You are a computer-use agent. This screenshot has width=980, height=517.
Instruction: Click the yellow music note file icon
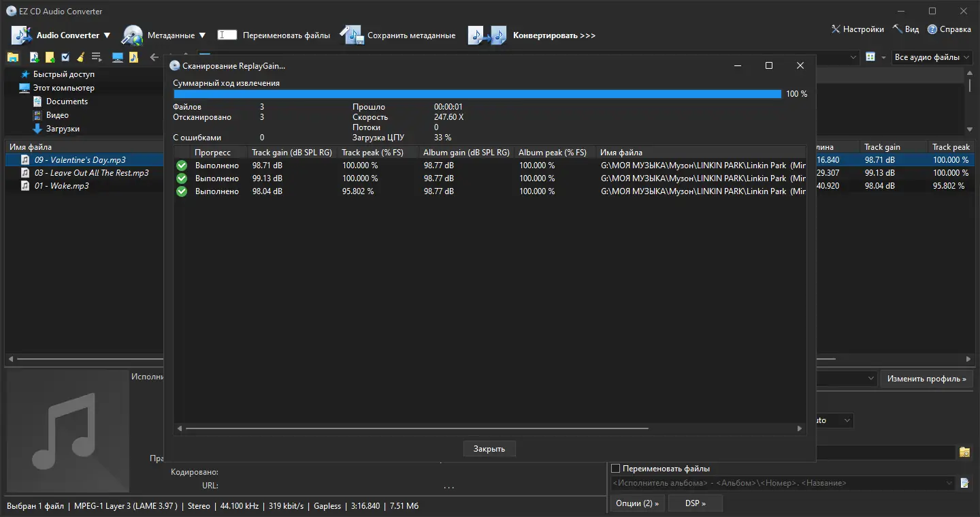click(133, 57)
